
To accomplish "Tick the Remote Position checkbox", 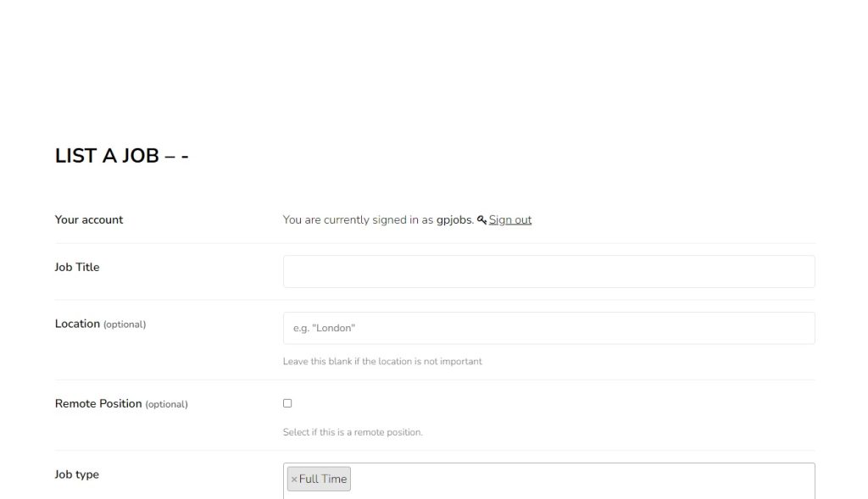I will [x=287, y=403].
